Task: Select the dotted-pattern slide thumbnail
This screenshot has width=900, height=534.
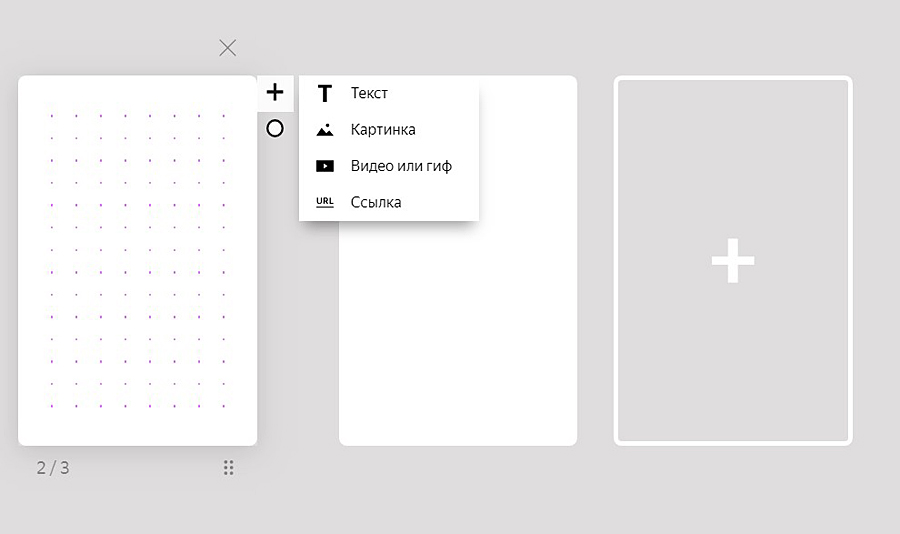Action: point(137,260)
